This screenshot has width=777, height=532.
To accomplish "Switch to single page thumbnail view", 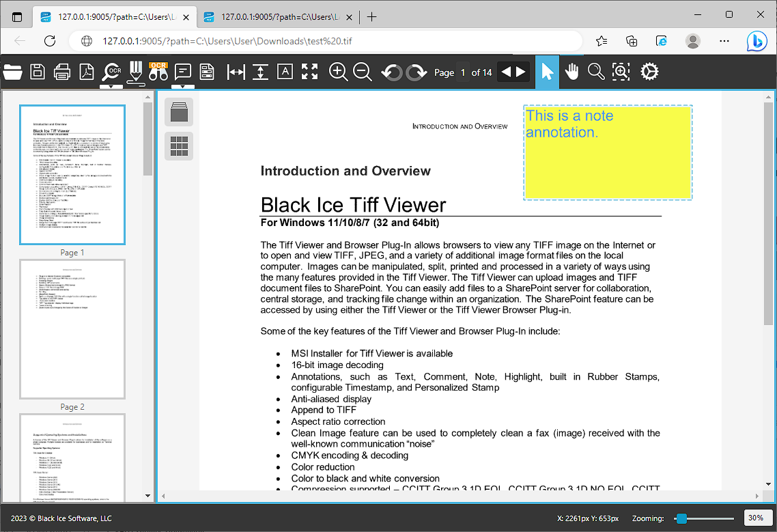I will pyautogui.click(x=179, y=111).
